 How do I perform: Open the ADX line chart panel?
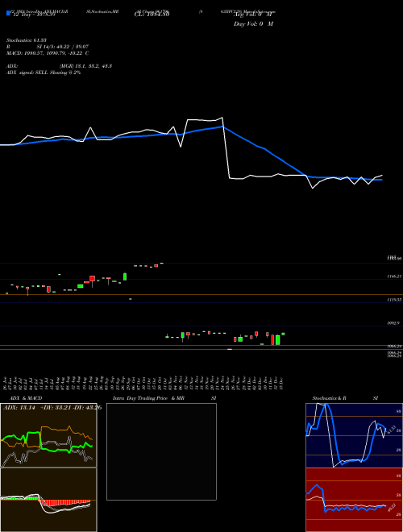pos(48,435)
